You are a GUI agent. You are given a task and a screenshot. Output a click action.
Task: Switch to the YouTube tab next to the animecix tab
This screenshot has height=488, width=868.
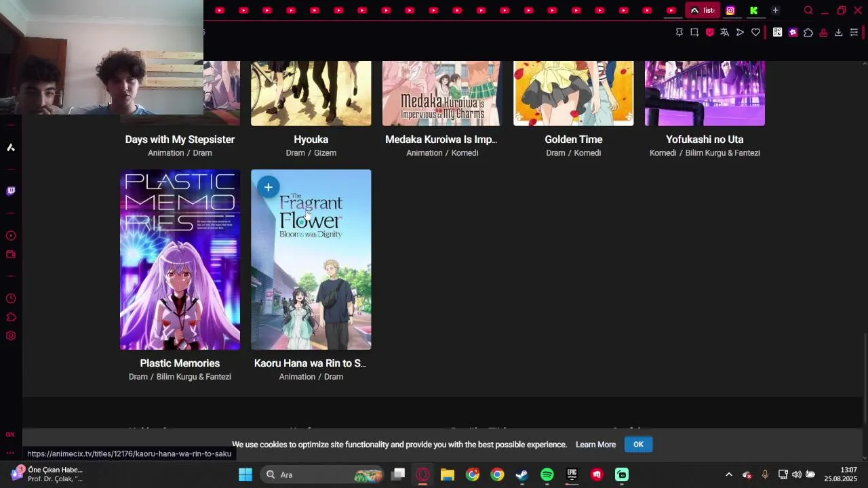[671, 10]
